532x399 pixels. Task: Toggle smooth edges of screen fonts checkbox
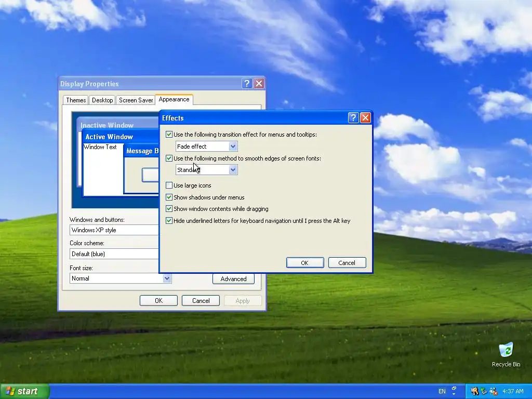pyautogui.click(x=169, y=158)
